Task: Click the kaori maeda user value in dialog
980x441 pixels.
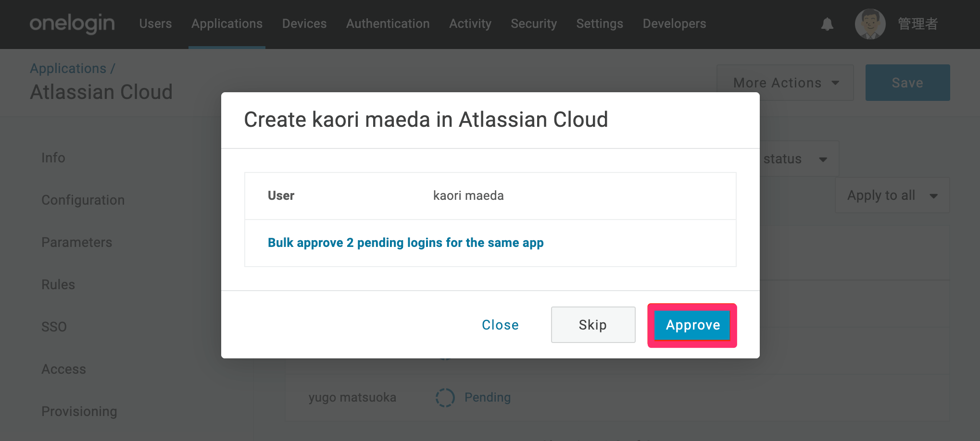Action: pos(468,196)
